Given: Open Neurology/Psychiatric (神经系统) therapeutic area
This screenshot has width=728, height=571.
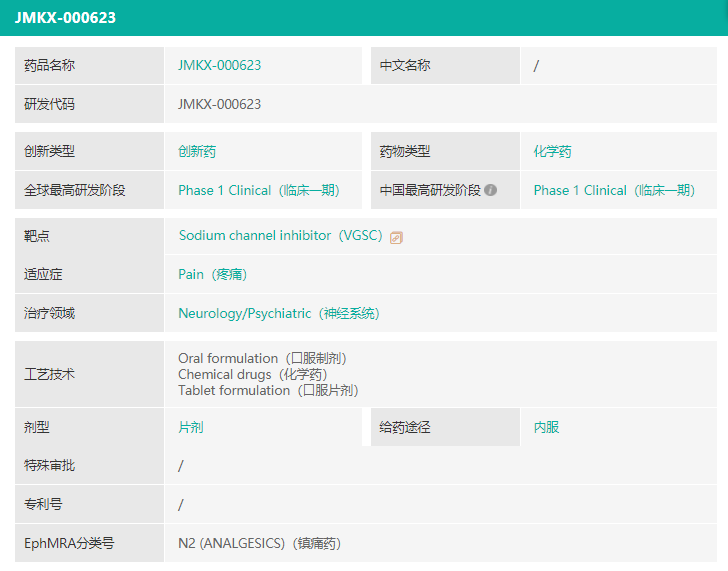Looking at the screenshot, I should 278,313.
